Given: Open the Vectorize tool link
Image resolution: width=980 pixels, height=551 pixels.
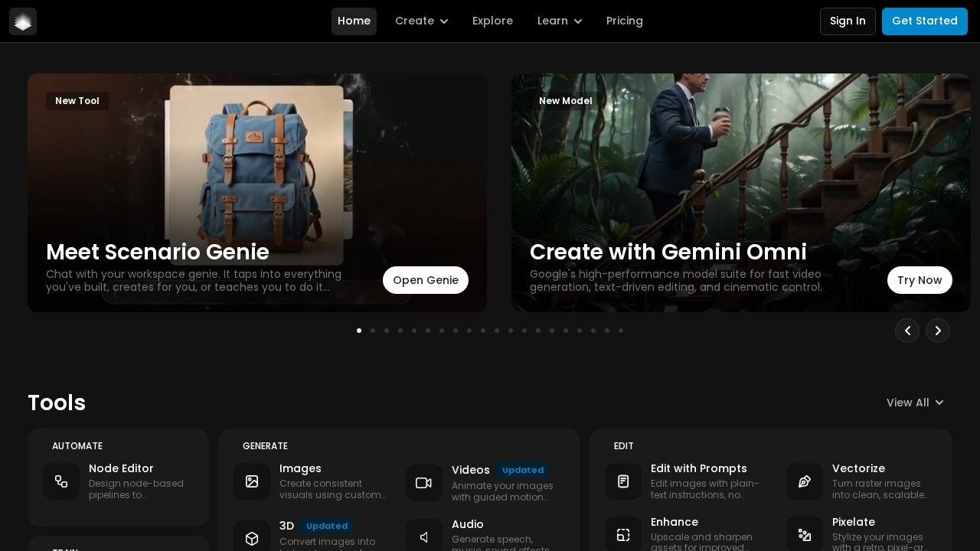Looking at the screenshot, I should (x=858, y=468).
